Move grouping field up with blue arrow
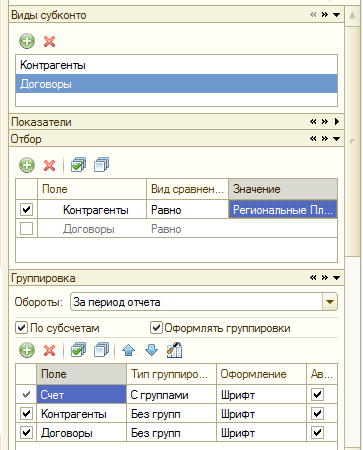The width and height of the screenshot is (363, 450). 129,350
